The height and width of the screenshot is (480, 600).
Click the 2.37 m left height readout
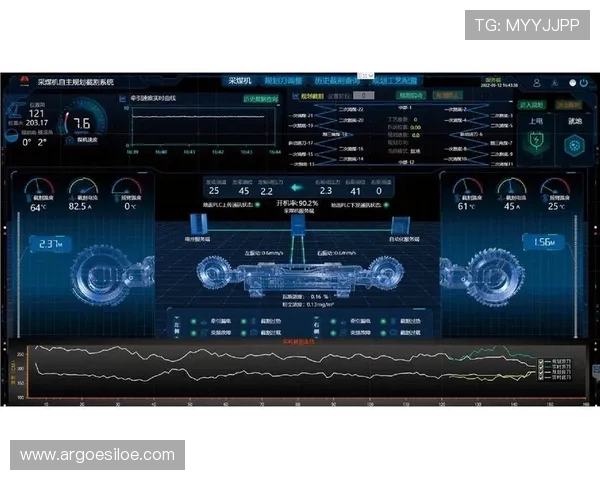click(50, 243)
